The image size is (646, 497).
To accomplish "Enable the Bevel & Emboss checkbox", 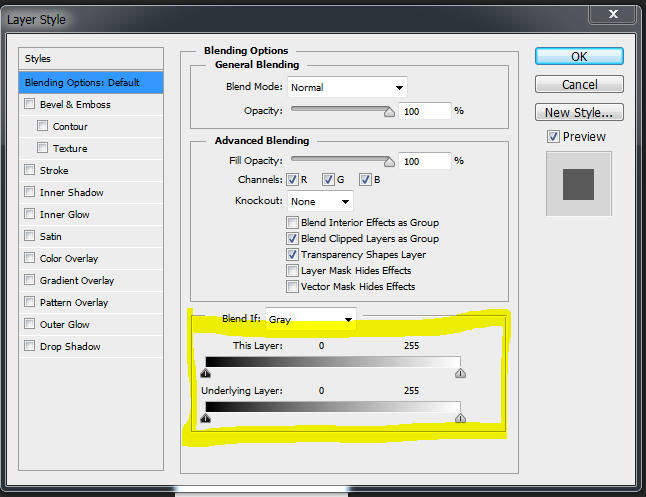I will click(30, 104).
